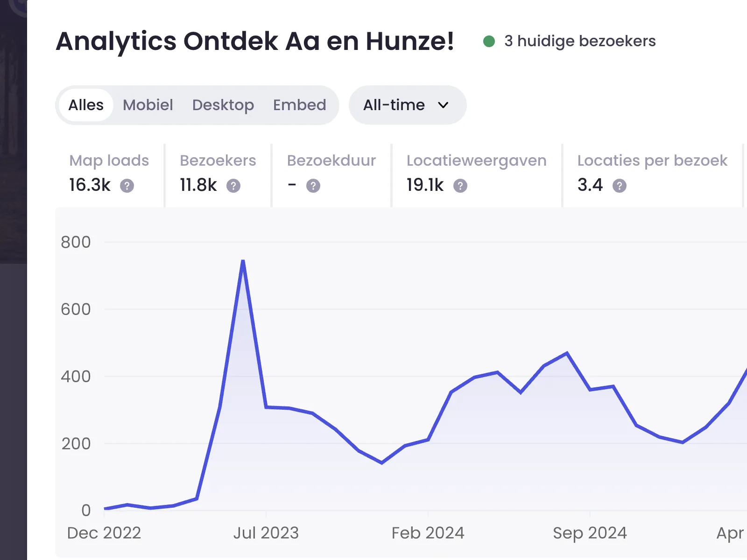Click the green live visitors dot
This screenshot has width=747, height=560.
[x=488, y=42]
